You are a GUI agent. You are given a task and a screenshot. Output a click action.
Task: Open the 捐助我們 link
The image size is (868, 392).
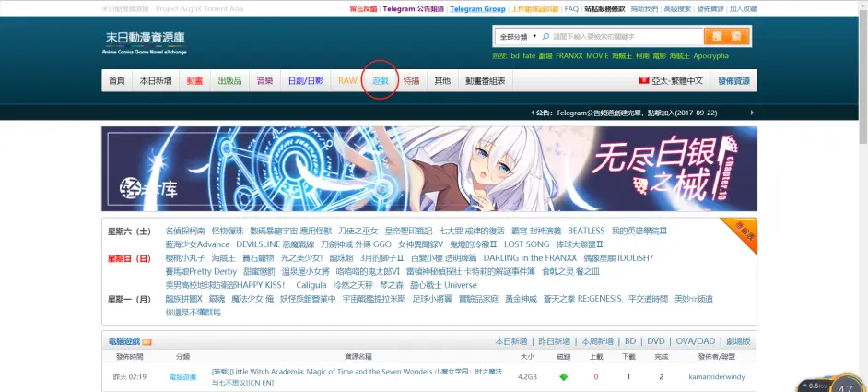pyautogui.click(x=645, y=9)
